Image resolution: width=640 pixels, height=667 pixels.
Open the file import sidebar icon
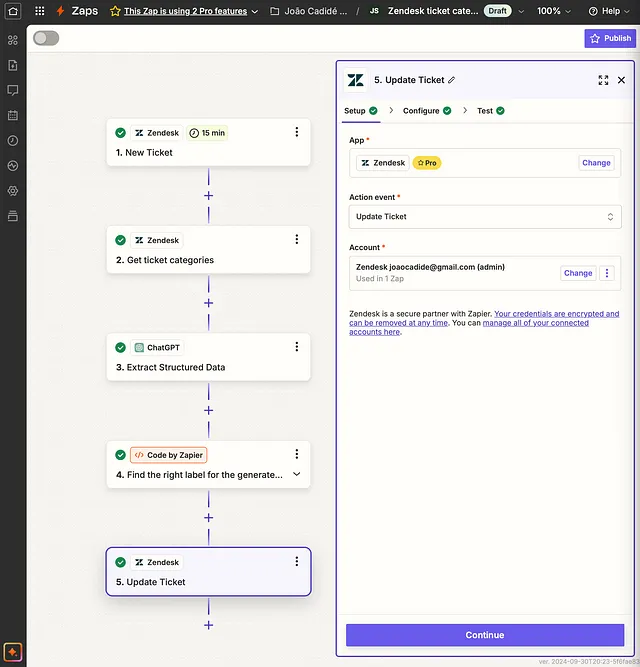tap(13, 65)
